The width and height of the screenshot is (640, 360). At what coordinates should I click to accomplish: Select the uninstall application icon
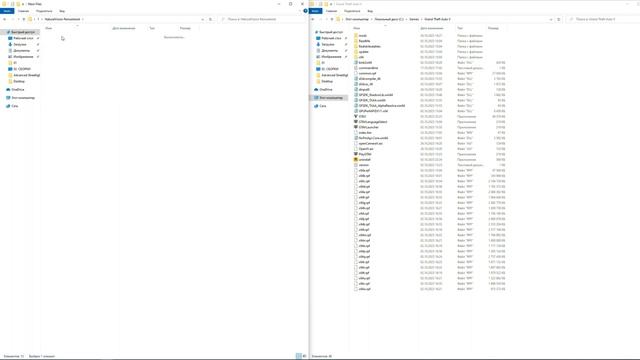click(356, 159)
